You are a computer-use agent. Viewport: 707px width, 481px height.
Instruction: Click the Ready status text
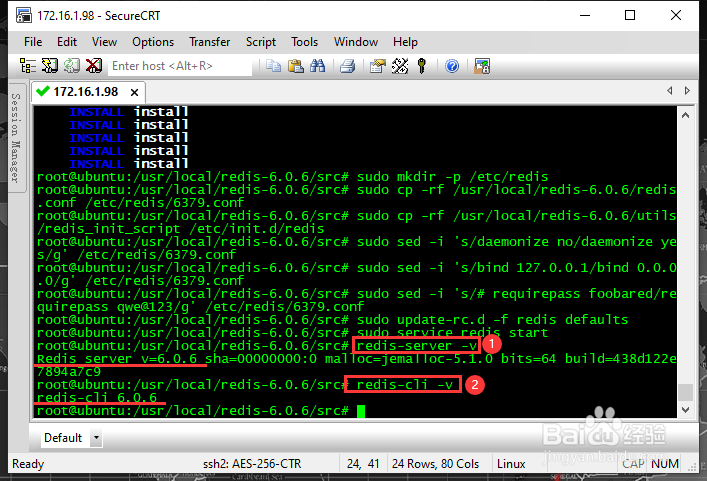point(28,464)
